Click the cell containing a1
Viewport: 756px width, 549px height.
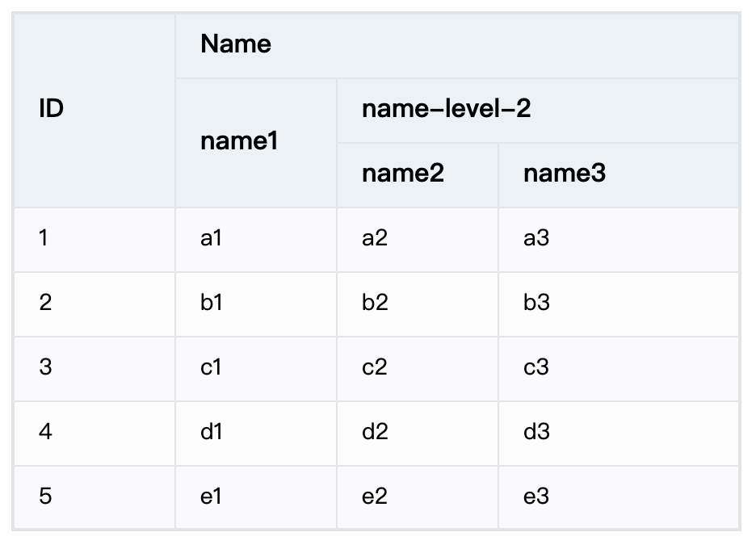point(212,238)
